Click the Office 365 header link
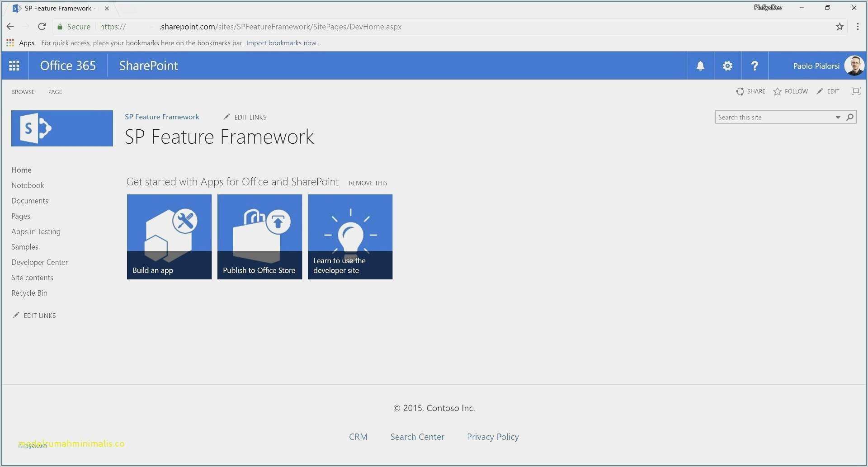The width and height of the screenshot is (868, 467). [x=68, y=66]
